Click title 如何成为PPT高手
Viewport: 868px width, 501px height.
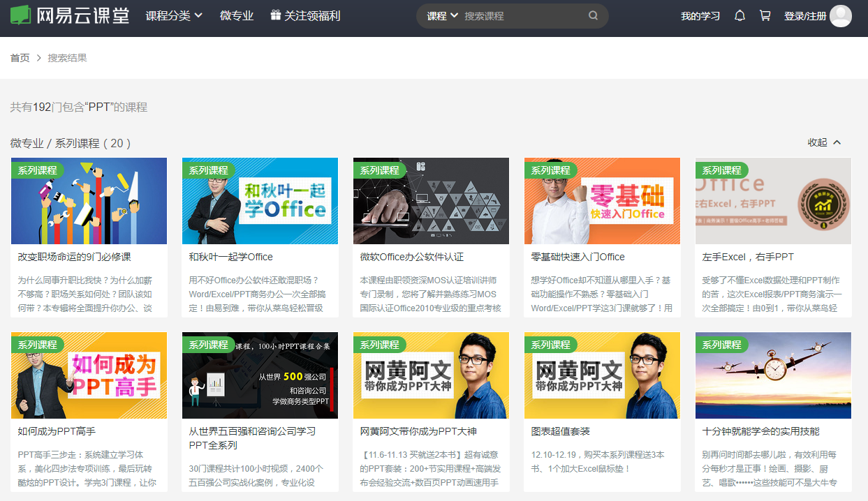pos(57,431)
